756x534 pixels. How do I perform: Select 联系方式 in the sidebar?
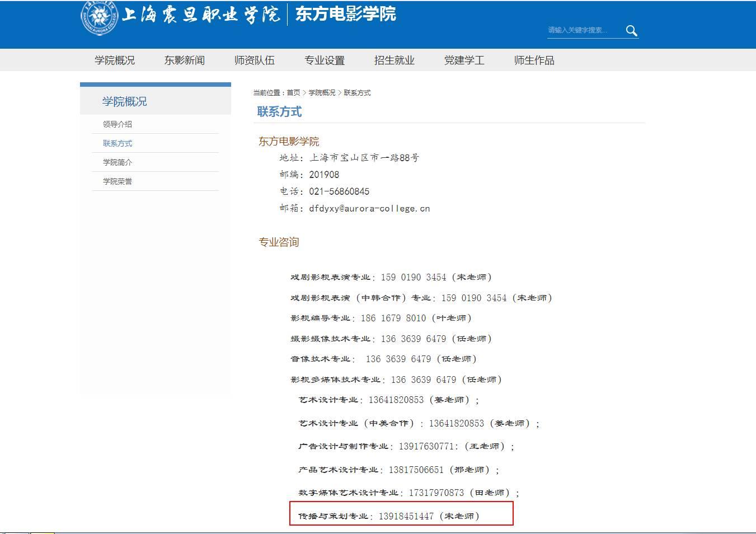118,143
